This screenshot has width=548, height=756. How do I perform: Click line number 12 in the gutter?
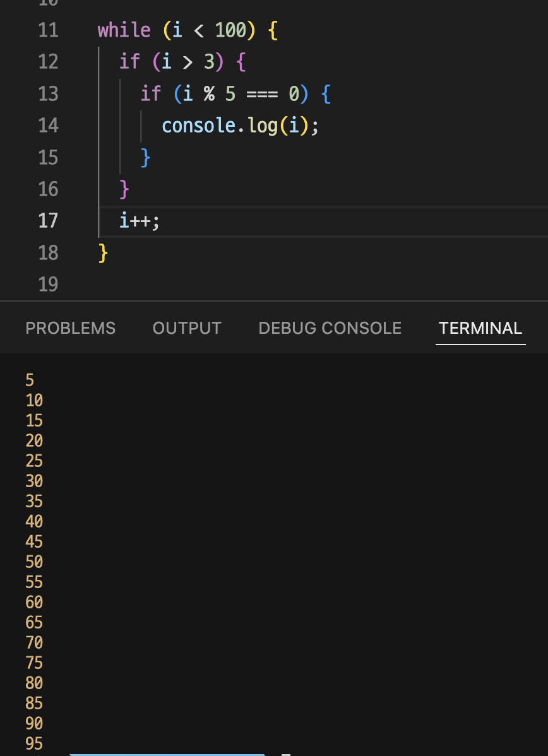(x=48, y=62)
